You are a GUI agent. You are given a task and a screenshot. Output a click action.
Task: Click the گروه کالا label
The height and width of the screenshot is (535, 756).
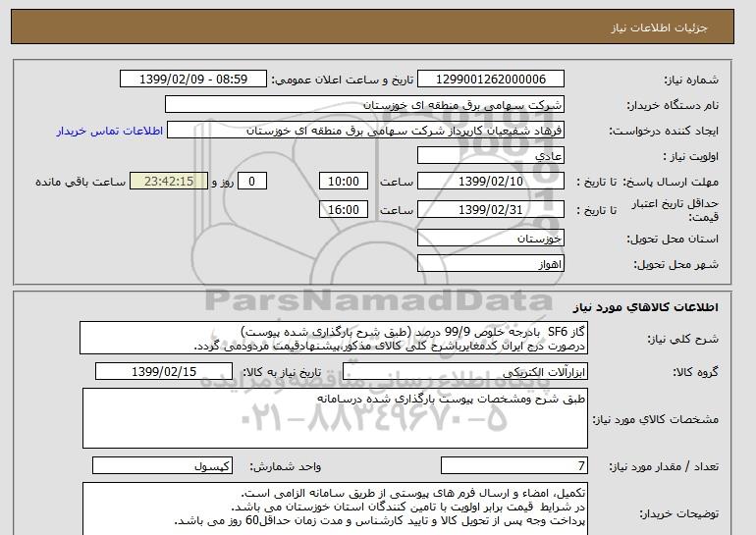(x=695, y=372)
